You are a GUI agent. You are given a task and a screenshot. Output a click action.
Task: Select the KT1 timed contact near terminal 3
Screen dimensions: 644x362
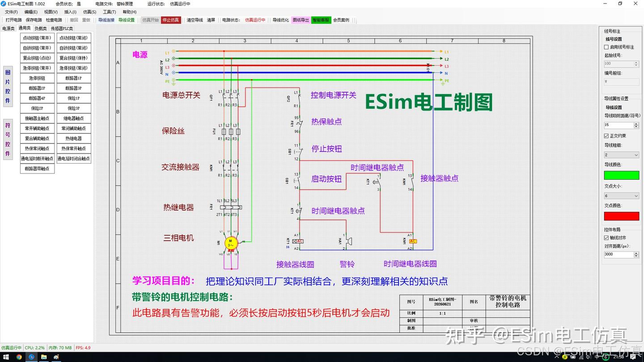click(378, 181)
